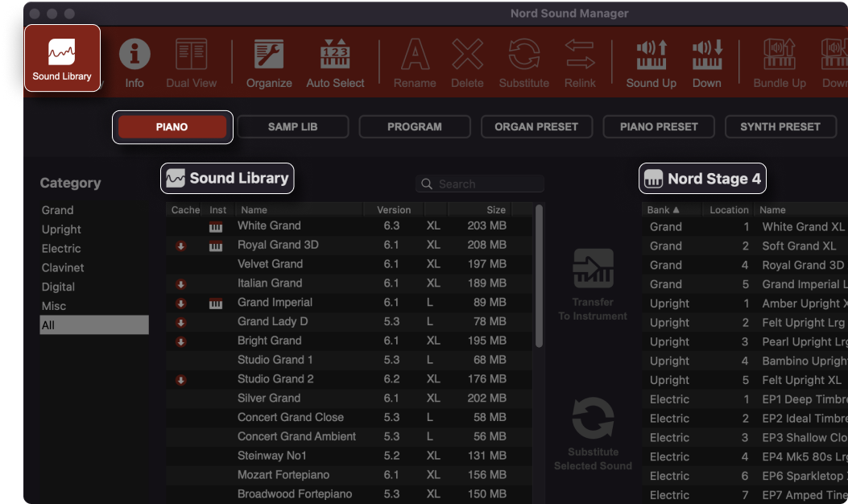848x504 pixels.
Task: Switch to the SYNTH PRESET tab
Action: coord(780,127)
